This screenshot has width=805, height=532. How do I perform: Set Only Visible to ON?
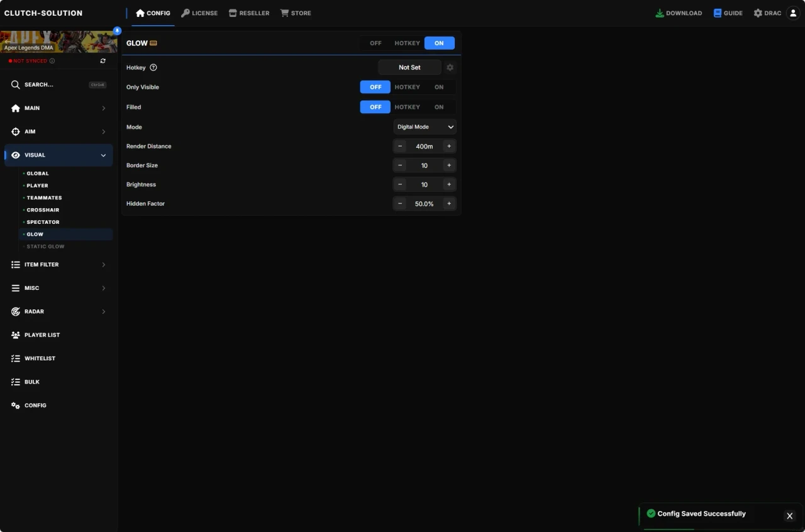click(439, 87)
